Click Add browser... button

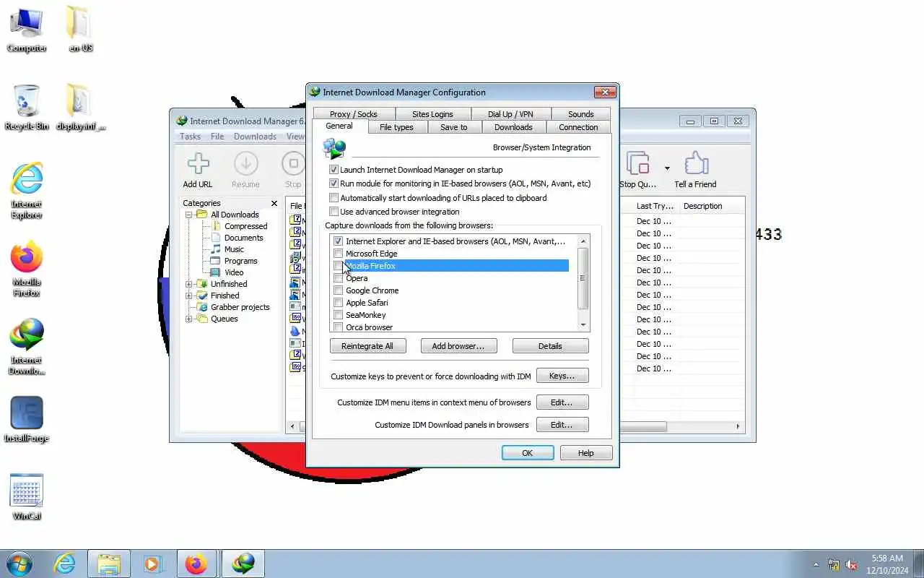(x=458, y=346)
